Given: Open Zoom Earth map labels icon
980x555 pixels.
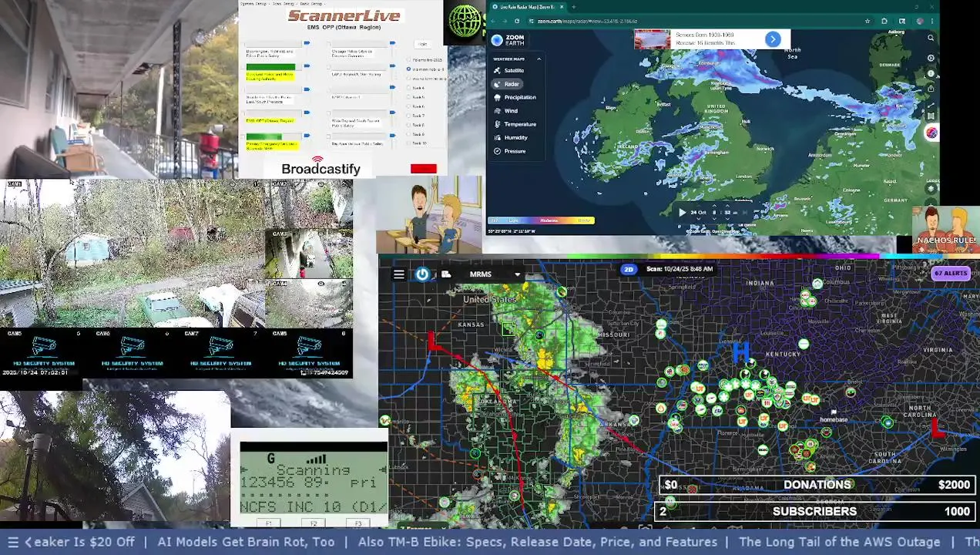Looking at the screenshot, I should pyautogui.click(x=931, y=117).
